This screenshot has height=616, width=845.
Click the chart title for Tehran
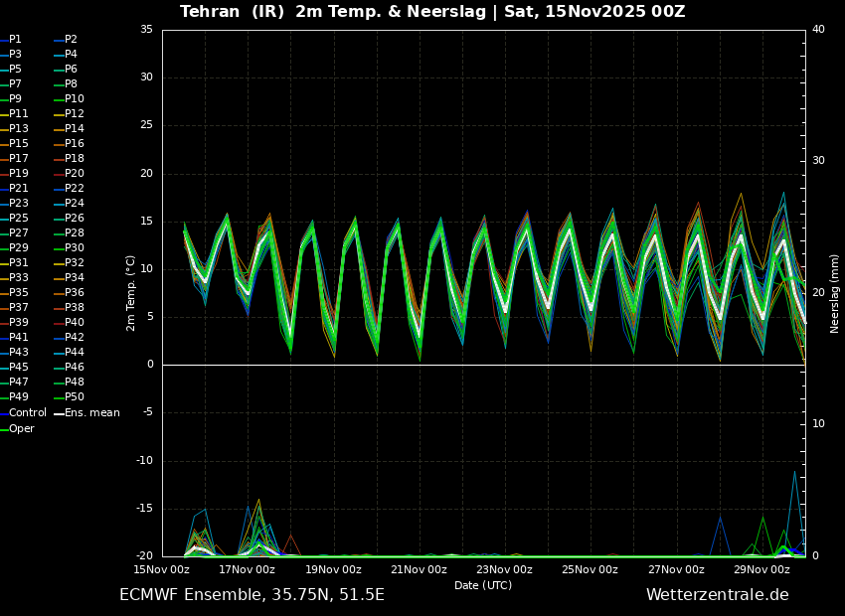click(432, 12)
